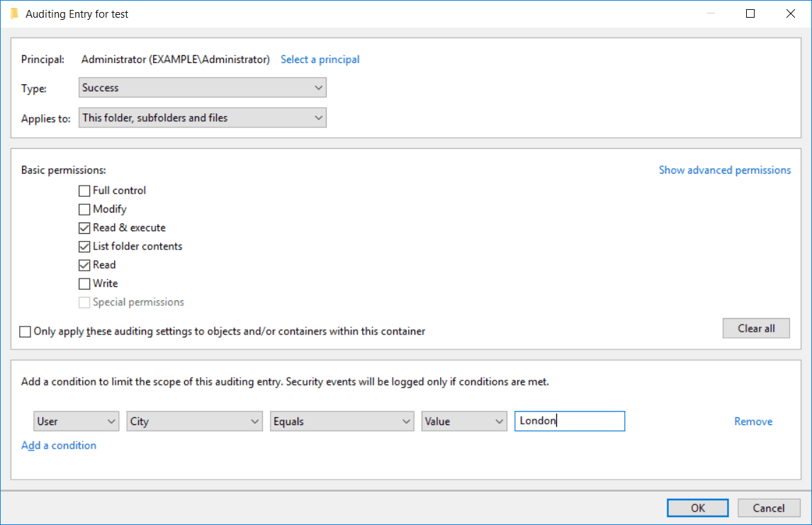The height and width of the screenshot is (525, 812).
Task: Enable the Full control checkbox
Action: click(x=84, y=191)
